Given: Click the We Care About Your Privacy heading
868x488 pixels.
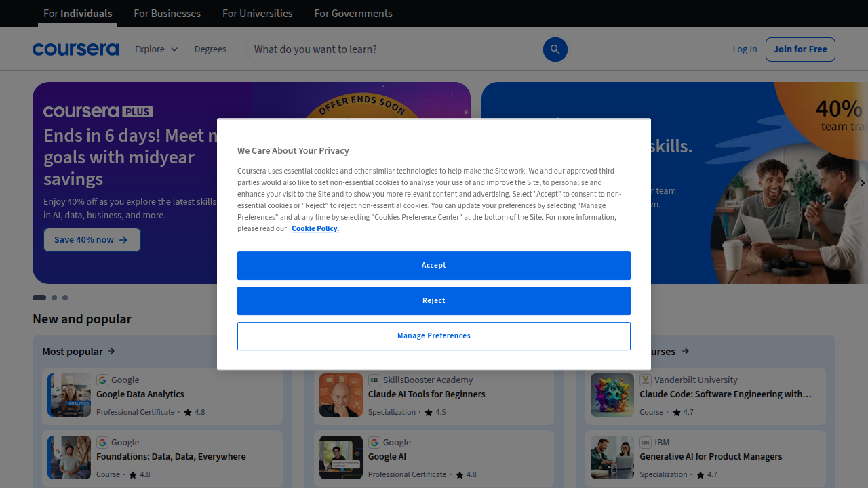Looking at the screenshot, I should [293, 151].
